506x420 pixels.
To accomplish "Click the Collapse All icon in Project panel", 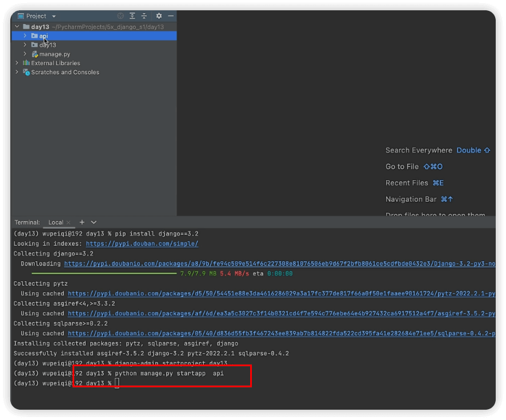I will pyautogui.click(x=144, y=16).
